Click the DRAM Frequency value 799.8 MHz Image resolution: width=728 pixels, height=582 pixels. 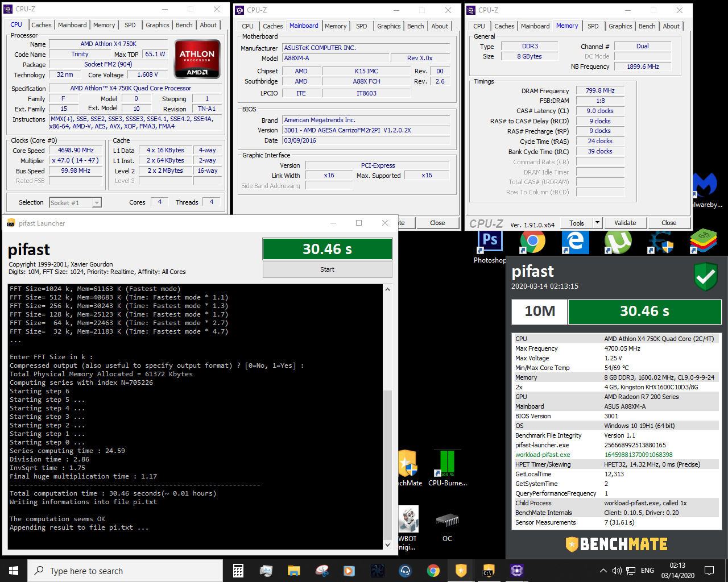(x=600, y=90)
